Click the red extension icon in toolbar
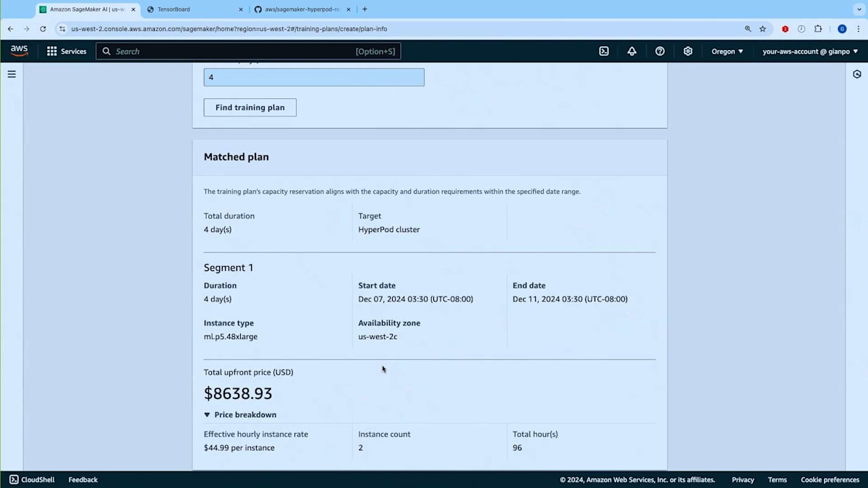868x488 pixels. coord(785,29)
